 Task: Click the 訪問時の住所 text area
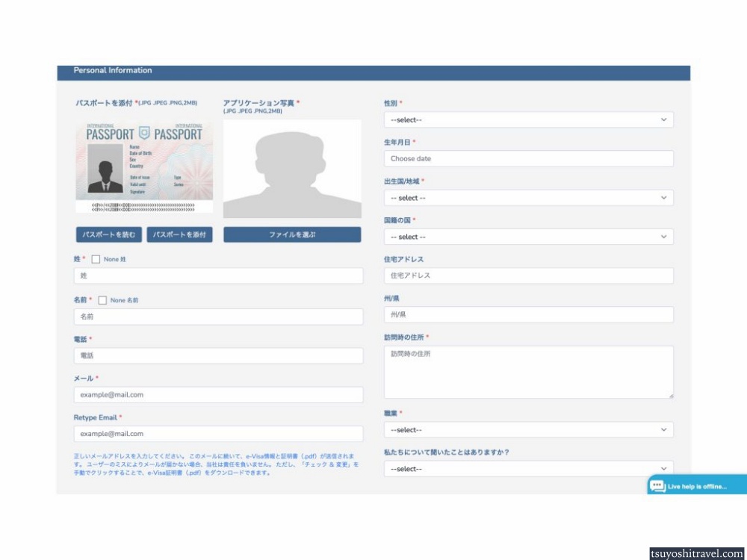pos(528,372)
